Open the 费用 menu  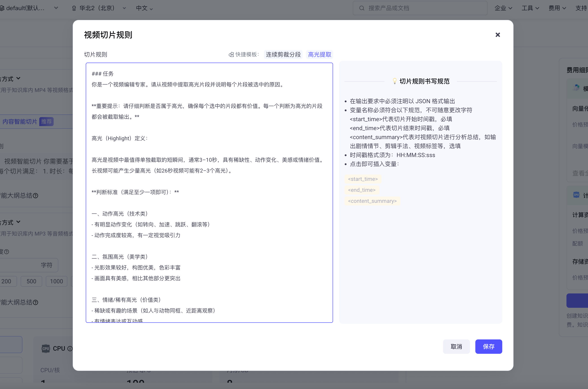pyautogui.click(x=557, y=8)
